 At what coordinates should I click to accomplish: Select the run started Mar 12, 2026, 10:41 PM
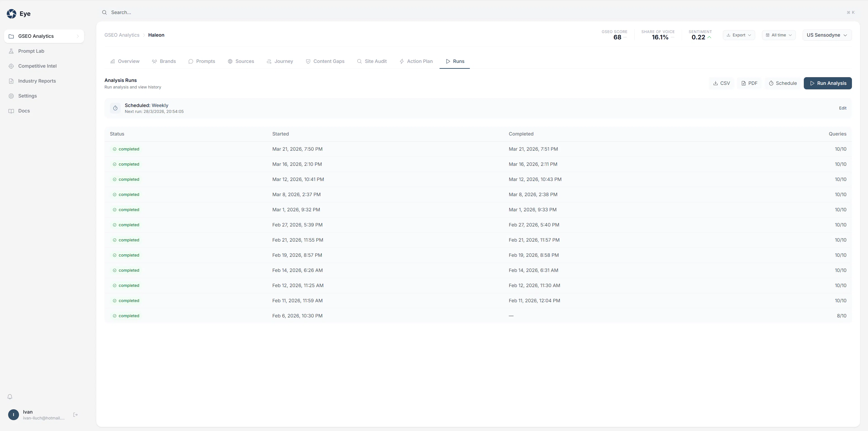coord(478,179)
